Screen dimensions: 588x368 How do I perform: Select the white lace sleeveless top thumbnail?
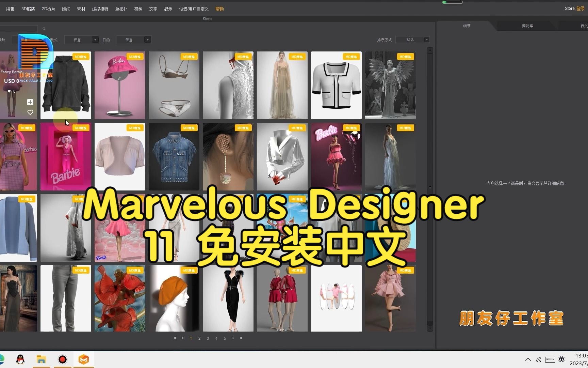pos(228,85)
